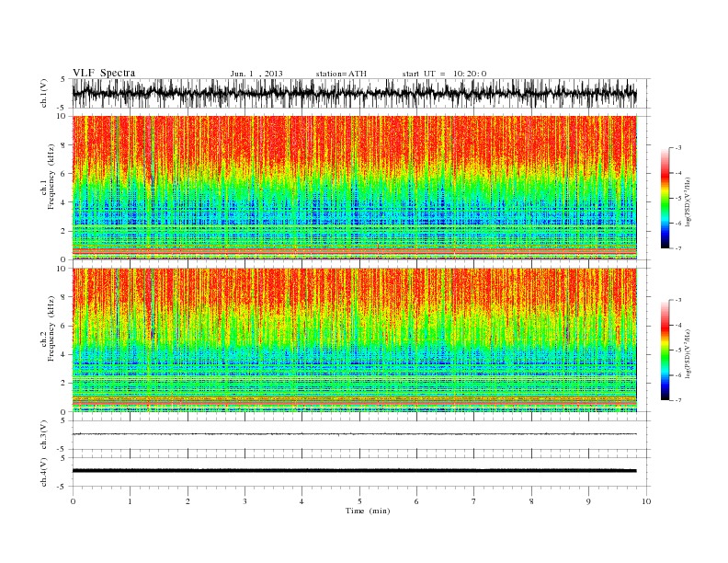Click the "-7" label on ch.1 colorbar
Image resolution: width=728 pixels, height=563 pixels.
click(x=678, y=248)
